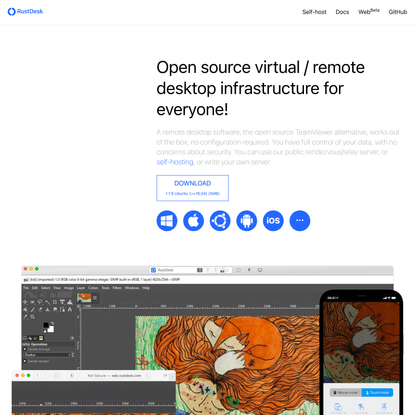Choose the Android download icon
The width and height of the screenshot is (415, 415).
[247, 221]
